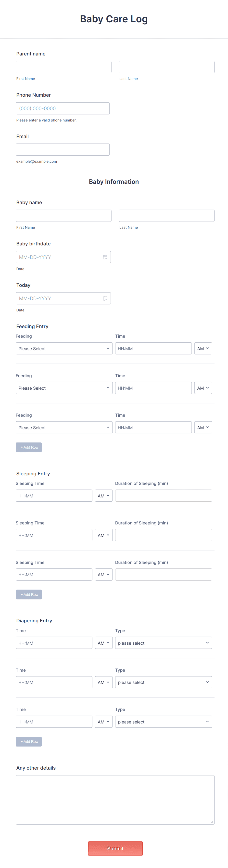Click the Email input field
Viewport: 228px width, 868px height.
pos(62,149)
